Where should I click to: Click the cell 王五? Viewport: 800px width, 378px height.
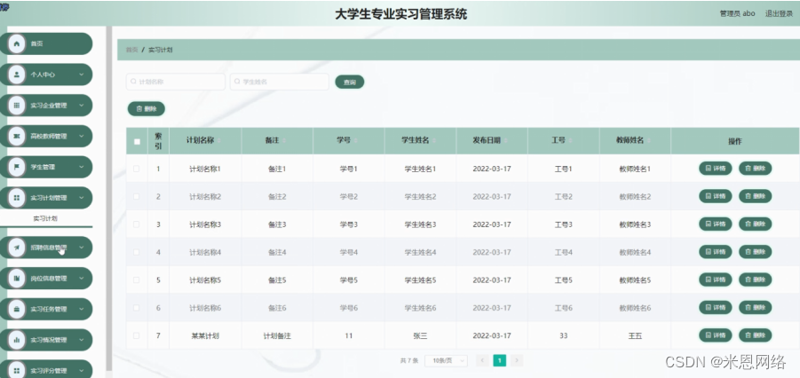[635, 336]
